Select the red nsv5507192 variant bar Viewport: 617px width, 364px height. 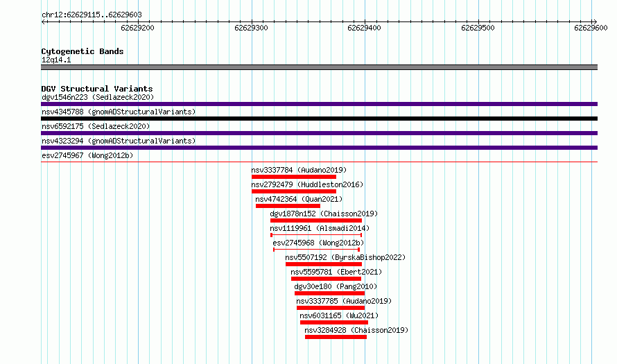click(324, 264)
